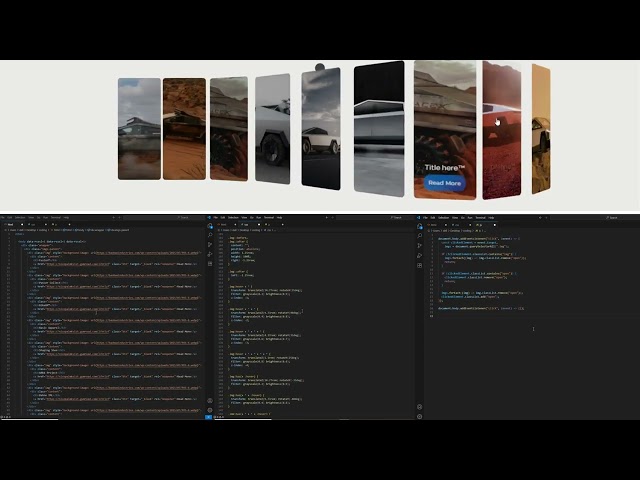Select the red ground panel under the cursor
The height and width of the screenshot is (480, 640).
(502, 130)
